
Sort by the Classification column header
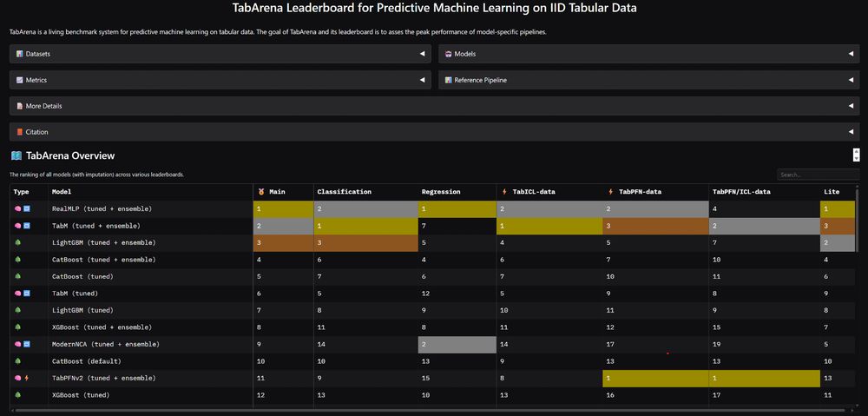click(344, 192)
